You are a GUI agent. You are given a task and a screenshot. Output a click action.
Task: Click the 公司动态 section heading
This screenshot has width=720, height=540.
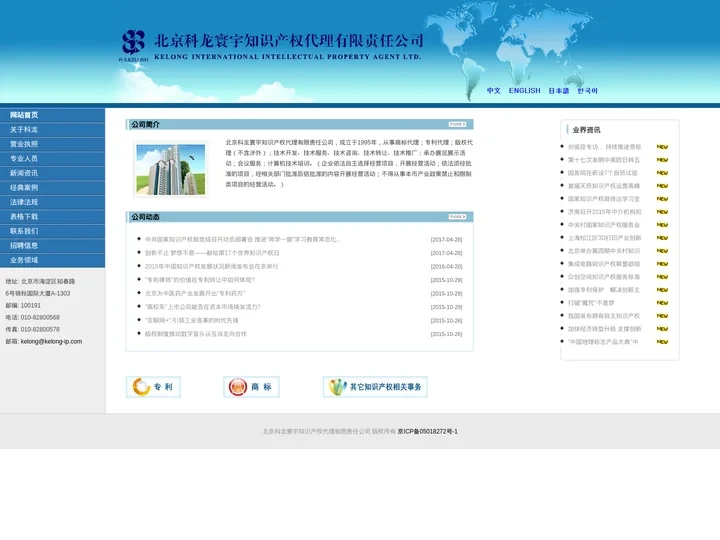point(146,217)
